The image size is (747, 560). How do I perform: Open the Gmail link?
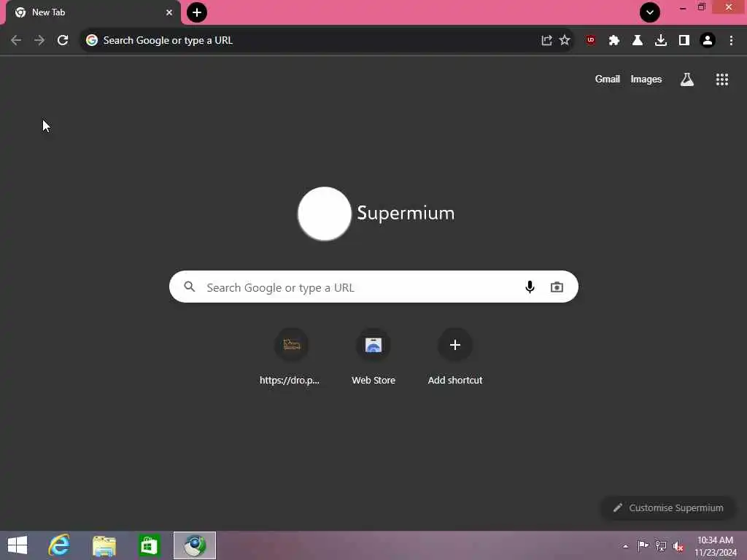[608, 79]
